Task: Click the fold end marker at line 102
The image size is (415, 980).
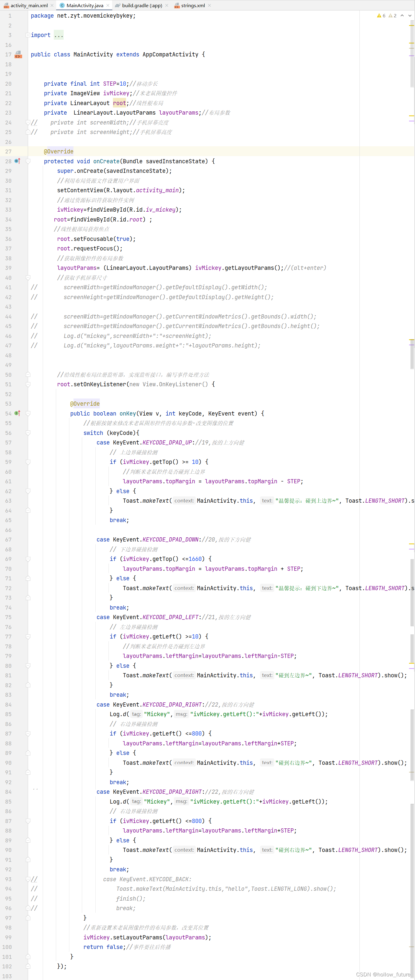Action: pyautogui.click(x=28, y=966)
